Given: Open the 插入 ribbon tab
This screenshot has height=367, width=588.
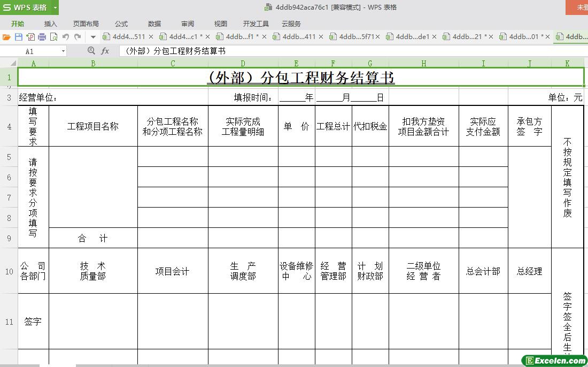Looking at the screenshot, I should coord(50,24).
